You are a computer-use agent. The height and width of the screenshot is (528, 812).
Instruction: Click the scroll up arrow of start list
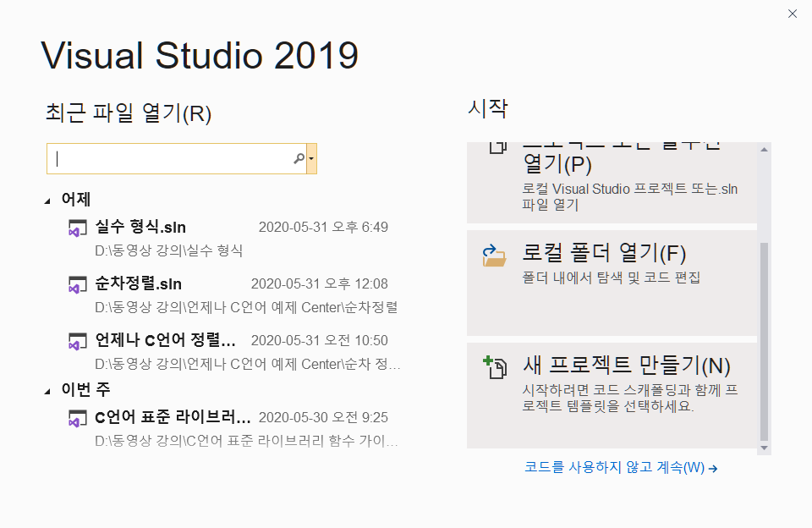tap(764, 150)
